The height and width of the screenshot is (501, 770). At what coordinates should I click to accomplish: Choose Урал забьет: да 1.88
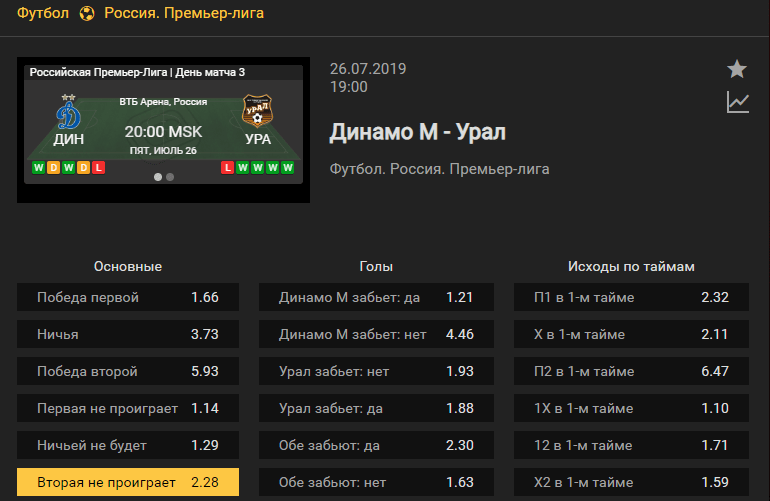(376, 408)
